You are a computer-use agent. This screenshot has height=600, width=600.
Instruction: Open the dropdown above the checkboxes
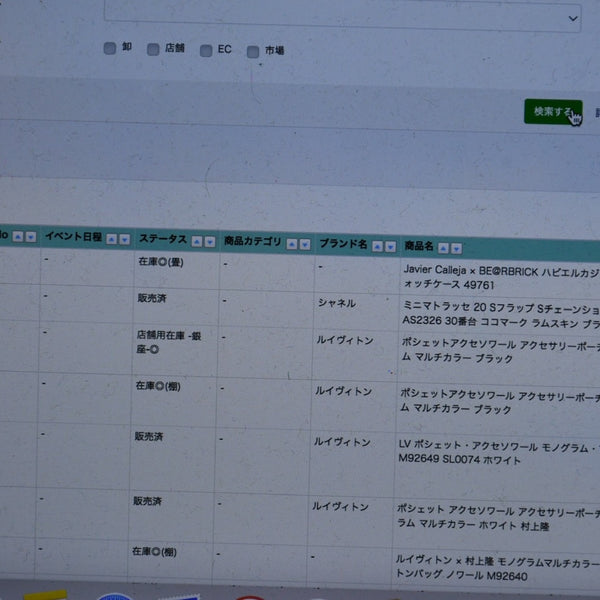pyautogui.click(x=342, y=17)
